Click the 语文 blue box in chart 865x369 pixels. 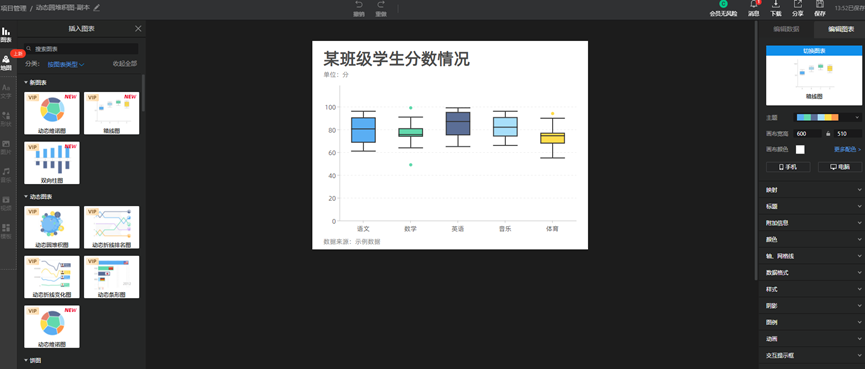pos(364,130)
